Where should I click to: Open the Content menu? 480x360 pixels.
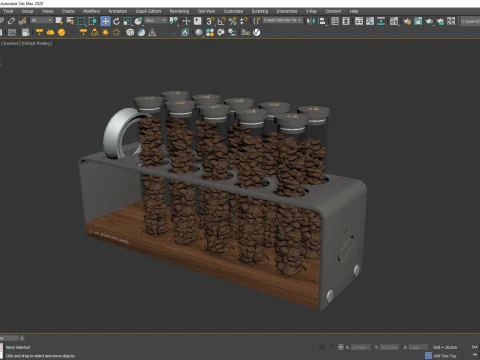click(x=333, y=11)
